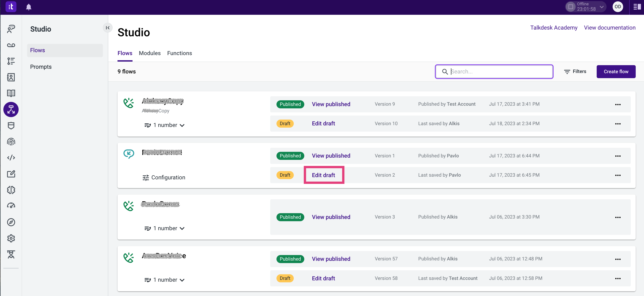
Task: Click the compass explore icon
Action: [11, 222]
